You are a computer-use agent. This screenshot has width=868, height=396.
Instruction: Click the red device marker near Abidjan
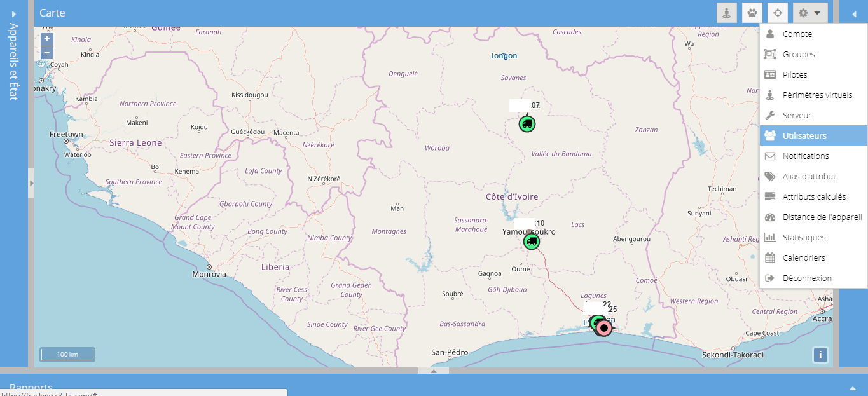[x=603, y=327]
